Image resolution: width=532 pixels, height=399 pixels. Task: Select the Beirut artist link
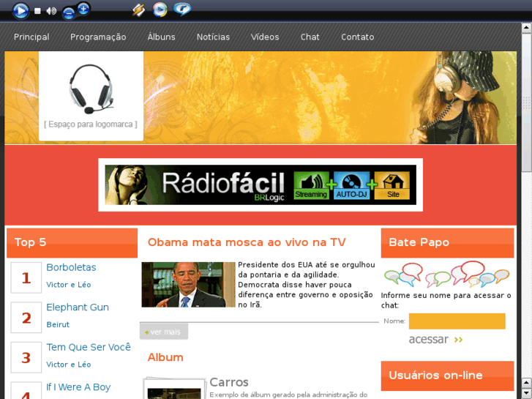pos(58,324)
